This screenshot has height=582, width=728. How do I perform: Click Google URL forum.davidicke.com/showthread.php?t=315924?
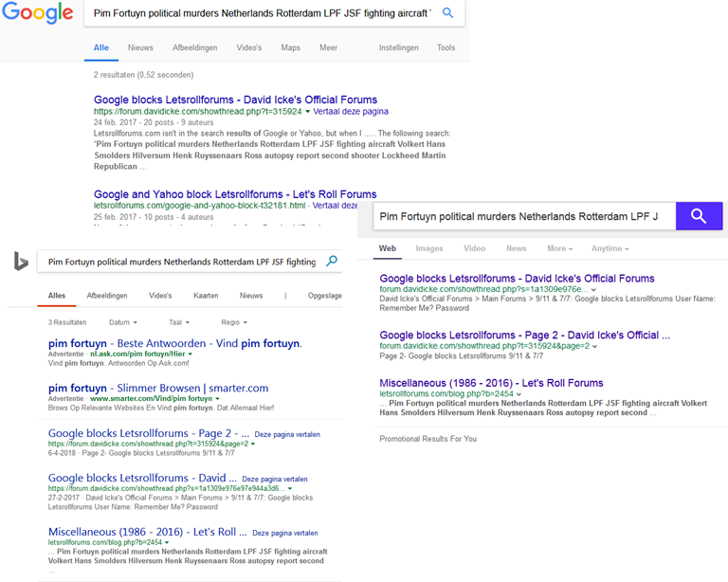pyautogui.click(x=197, y=112)
